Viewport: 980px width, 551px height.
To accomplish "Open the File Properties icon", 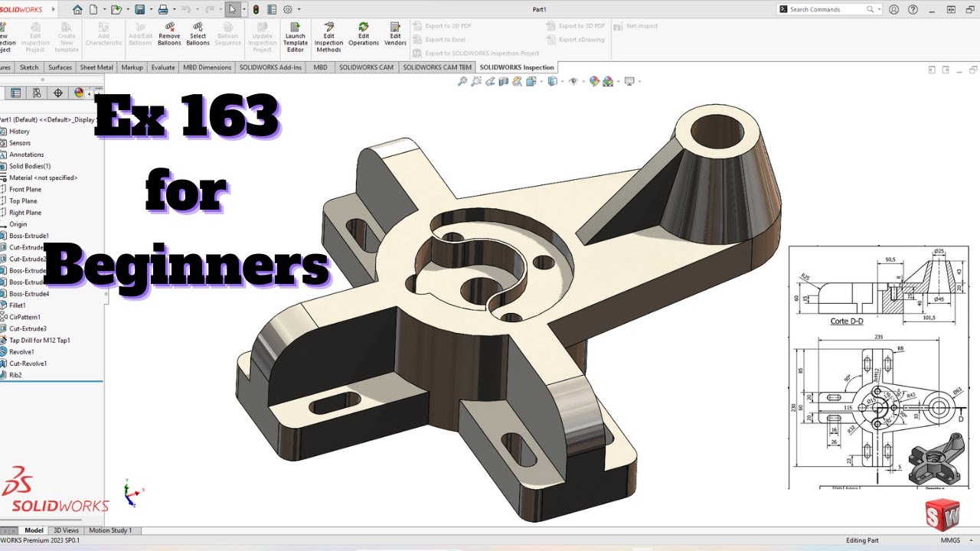I will 272,9.
